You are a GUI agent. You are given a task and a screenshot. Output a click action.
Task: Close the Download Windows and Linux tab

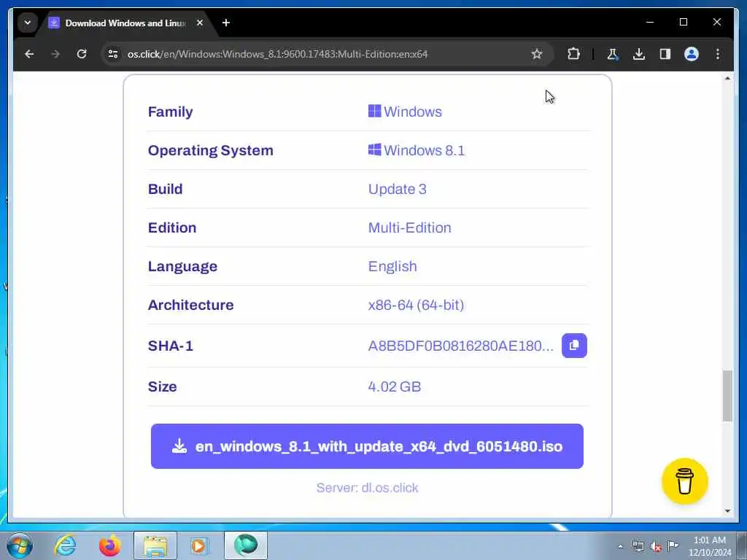click(200, 23)
